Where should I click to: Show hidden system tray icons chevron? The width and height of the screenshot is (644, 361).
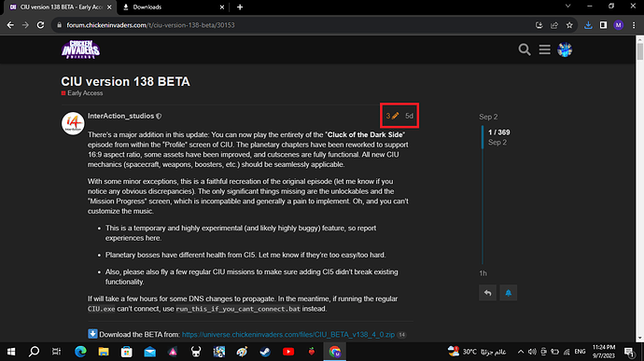(521, 352)
